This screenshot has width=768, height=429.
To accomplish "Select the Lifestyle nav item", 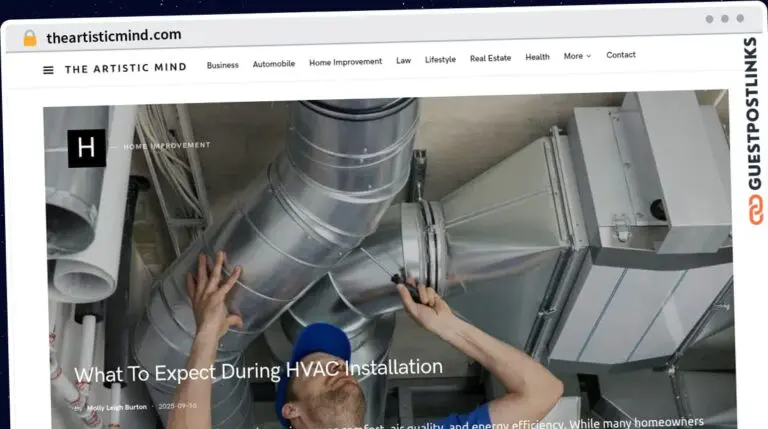I will point(440,59).
